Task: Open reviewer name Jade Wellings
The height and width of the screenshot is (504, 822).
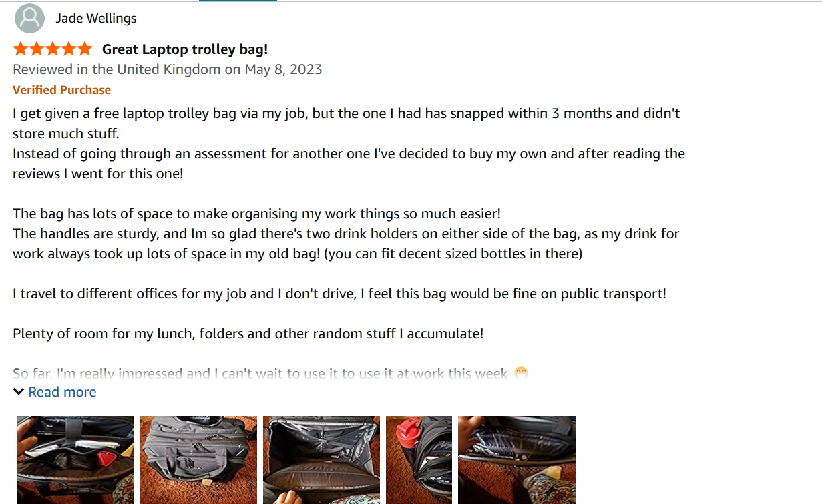Action: point(96,18)
